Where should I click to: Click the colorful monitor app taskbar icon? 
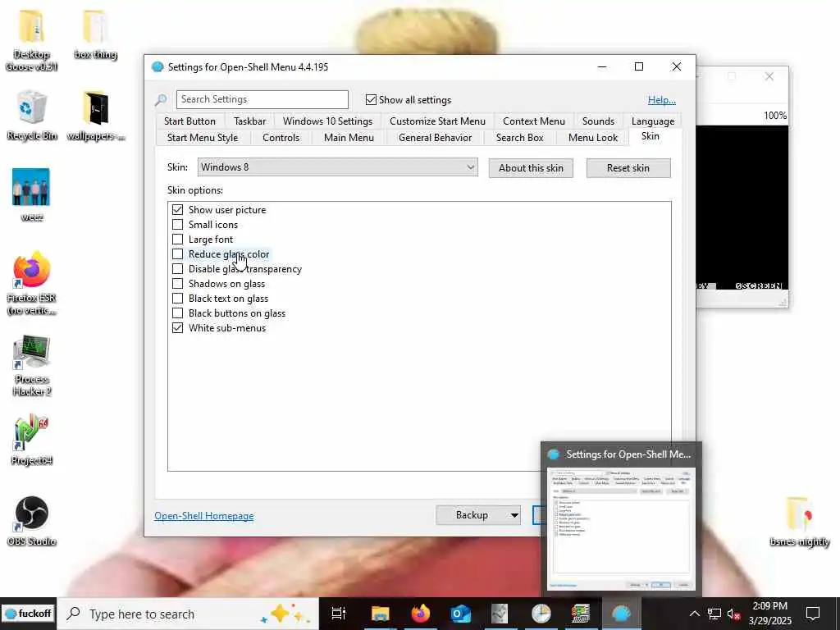[580, 614]
